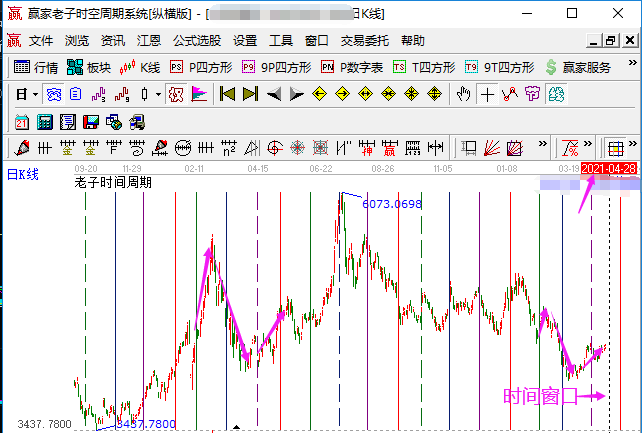
Task: Select the n² square-cycle tool
Action: (x=229, y=148)
